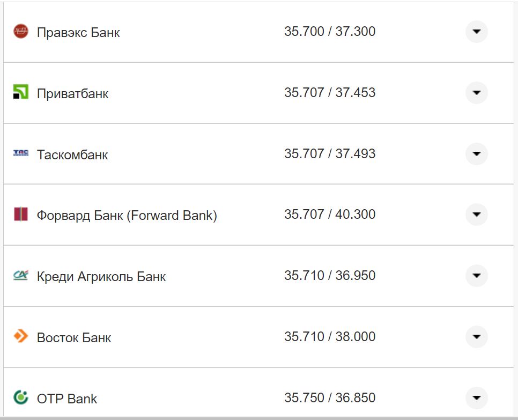Click the Таскомбанк name text
This screenshot has width=518, height=420.
point(72,154)
